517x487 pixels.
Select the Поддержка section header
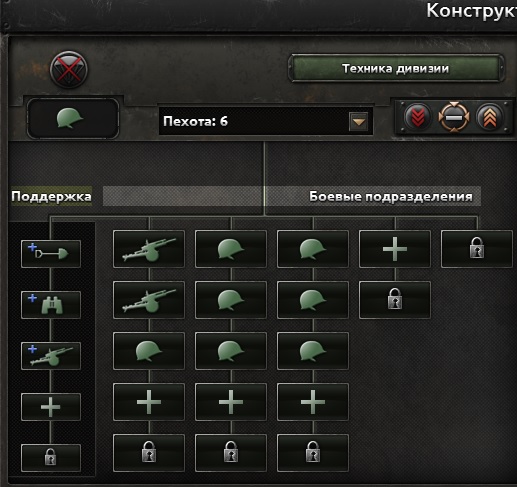pyautogui.click(x=51, y=196)
